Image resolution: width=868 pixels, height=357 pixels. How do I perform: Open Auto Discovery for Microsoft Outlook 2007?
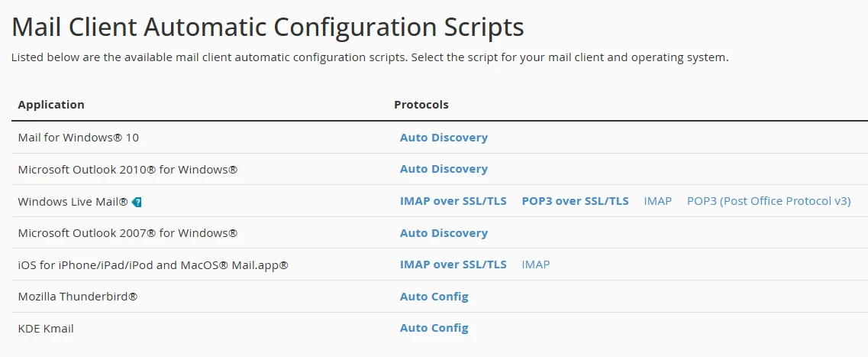pyautogui.click(x=444, y=233)
